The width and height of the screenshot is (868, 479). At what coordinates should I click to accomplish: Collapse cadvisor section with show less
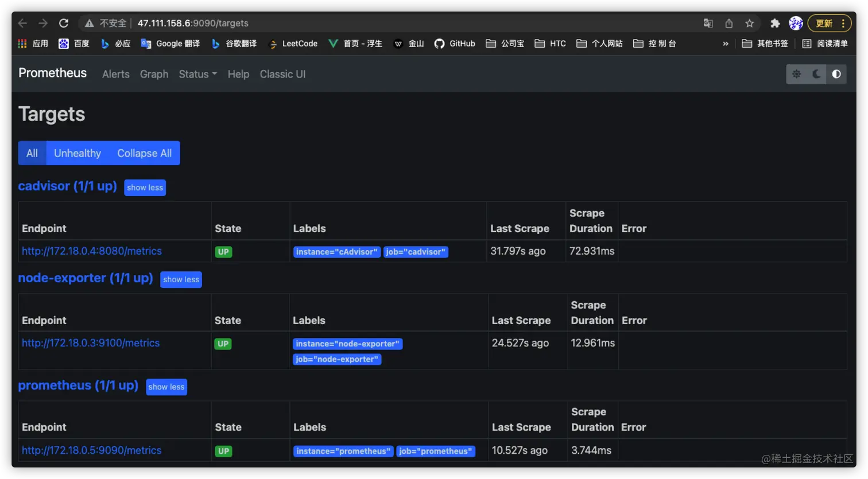point(145,188)
